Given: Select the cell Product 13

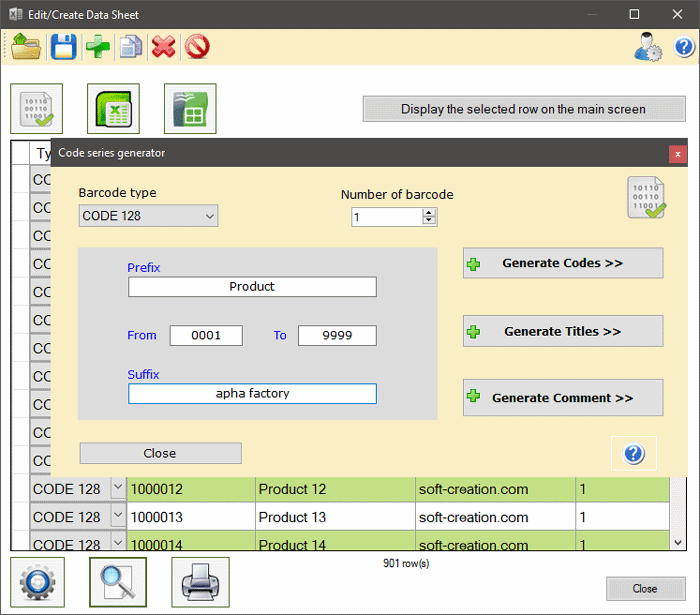Looking at the screenshot, I should 335,517.
